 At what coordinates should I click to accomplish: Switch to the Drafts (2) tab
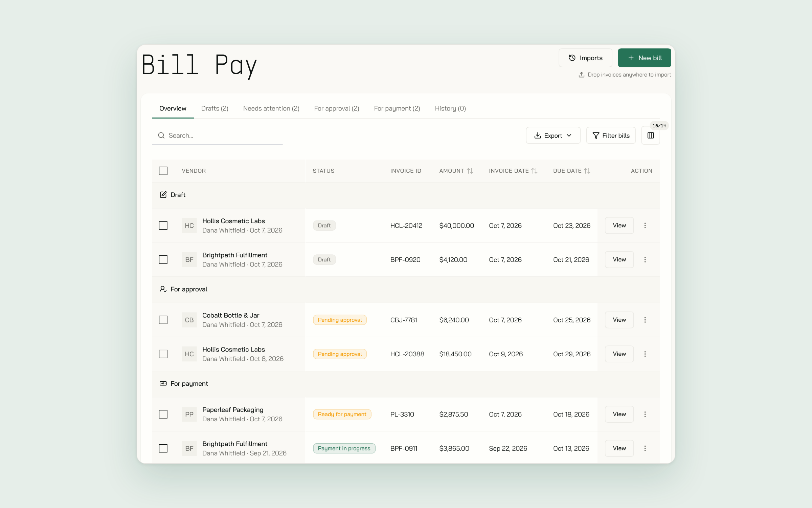tap(215, 108)
